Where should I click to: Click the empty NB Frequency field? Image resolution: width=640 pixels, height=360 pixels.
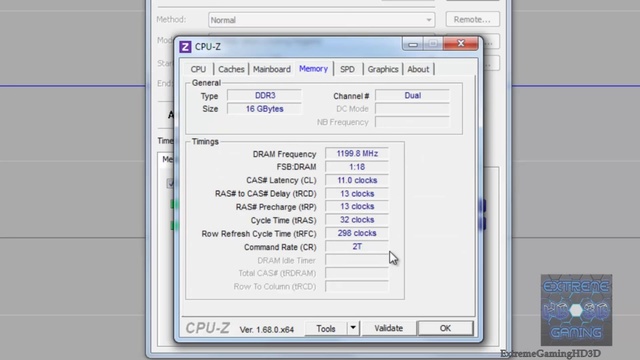coord(412,122)
